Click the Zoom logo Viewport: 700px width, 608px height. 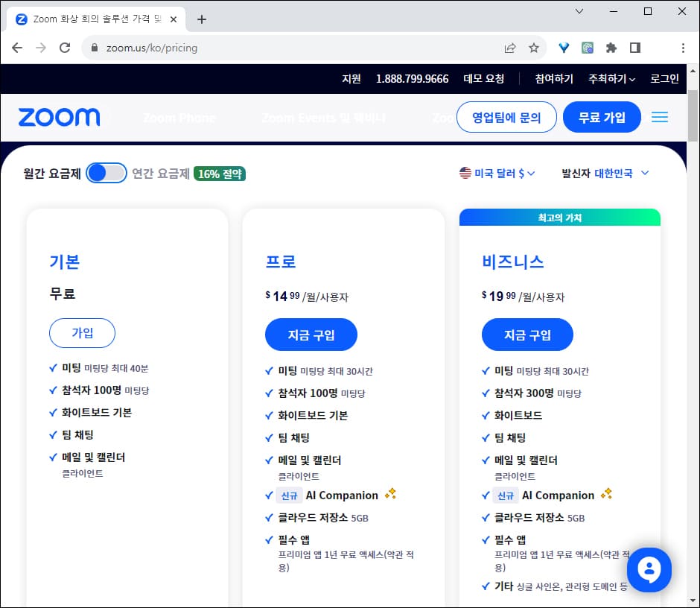click(59, 117)
